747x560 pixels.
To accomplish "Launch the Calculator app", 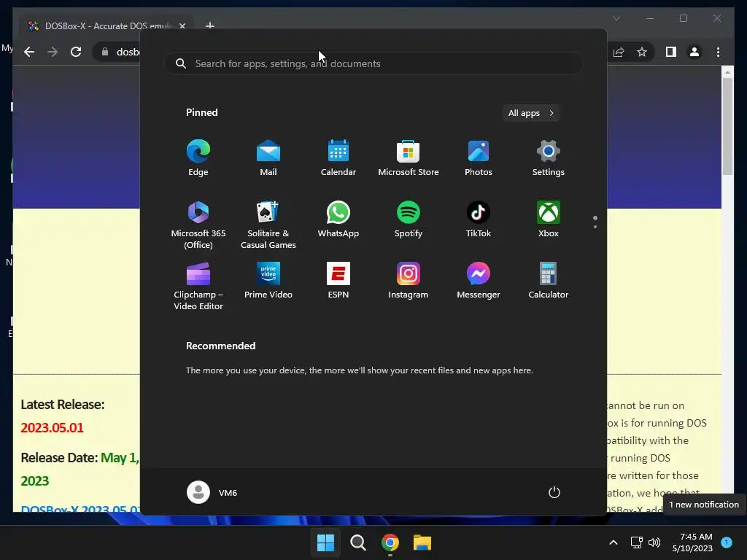I will point(549,281).
